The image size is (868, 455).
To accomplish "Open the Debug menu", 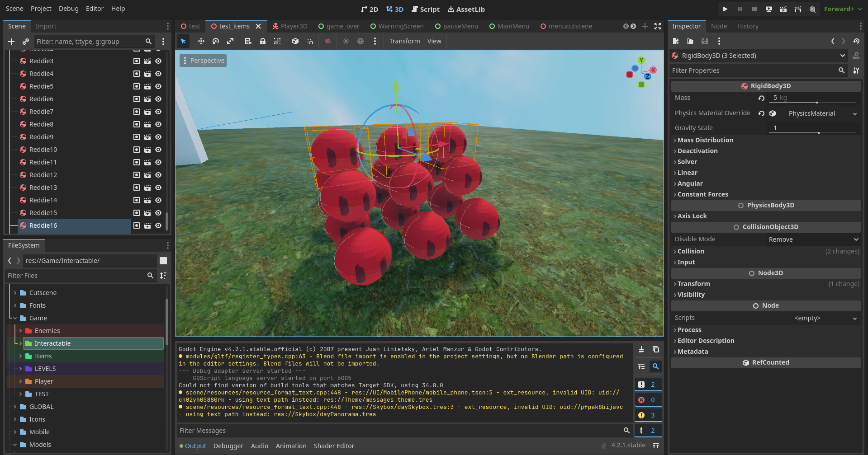I will 68,9.
